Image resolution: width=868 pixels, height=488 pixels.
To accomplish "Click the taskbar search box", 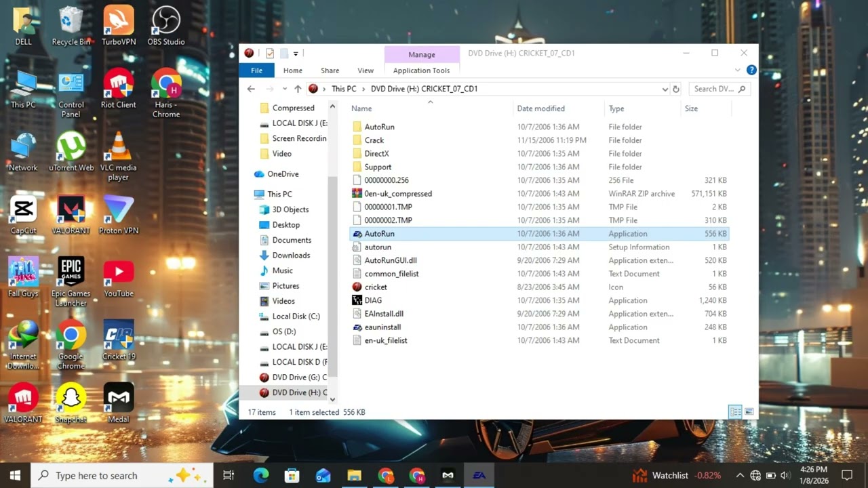I will tap(122, 475).
